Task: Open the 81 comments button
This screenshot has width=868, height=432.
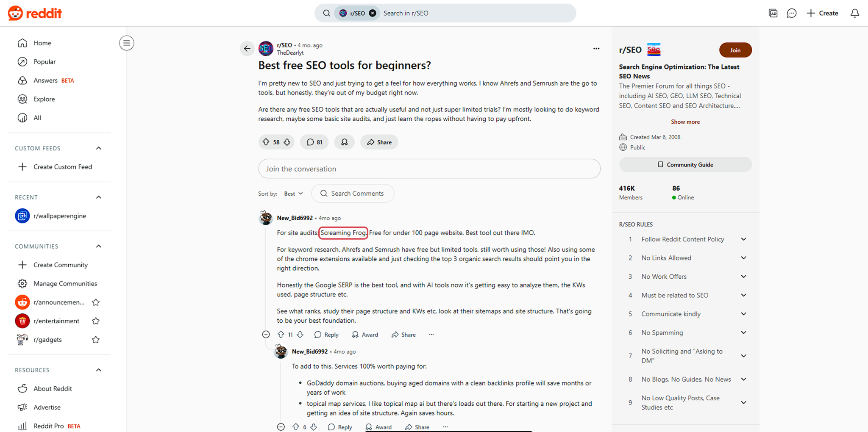Action: (x=314, y=142)
